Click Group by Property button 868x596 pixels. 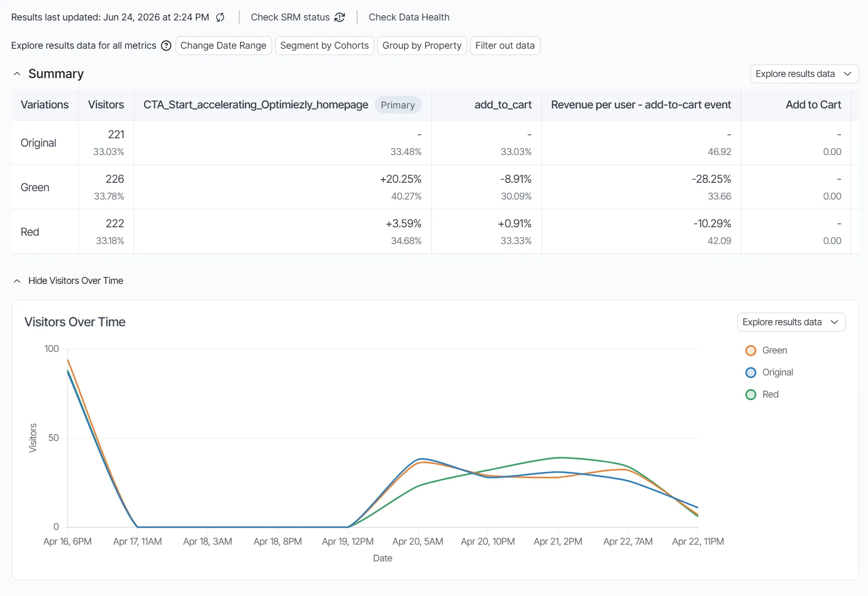(422, 46)
